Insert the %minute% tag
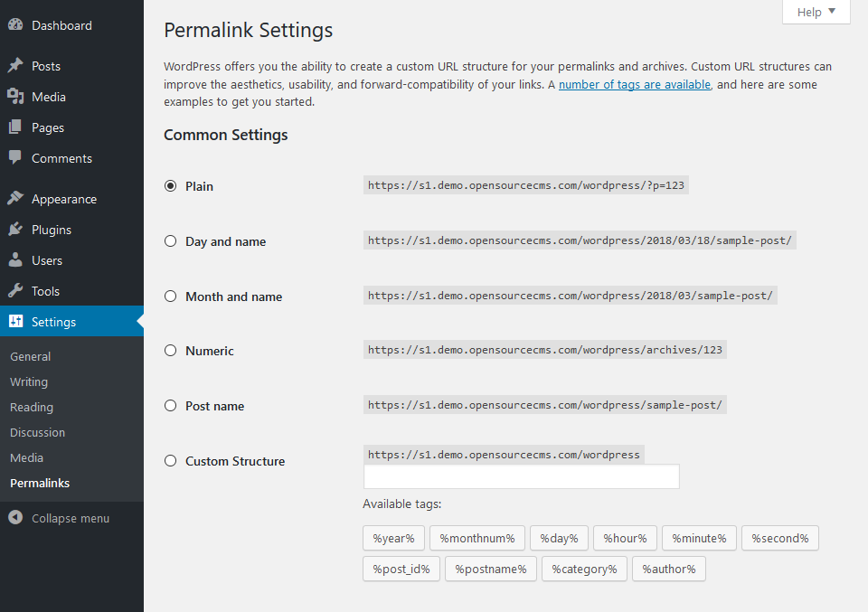 (x=699, y=539)
